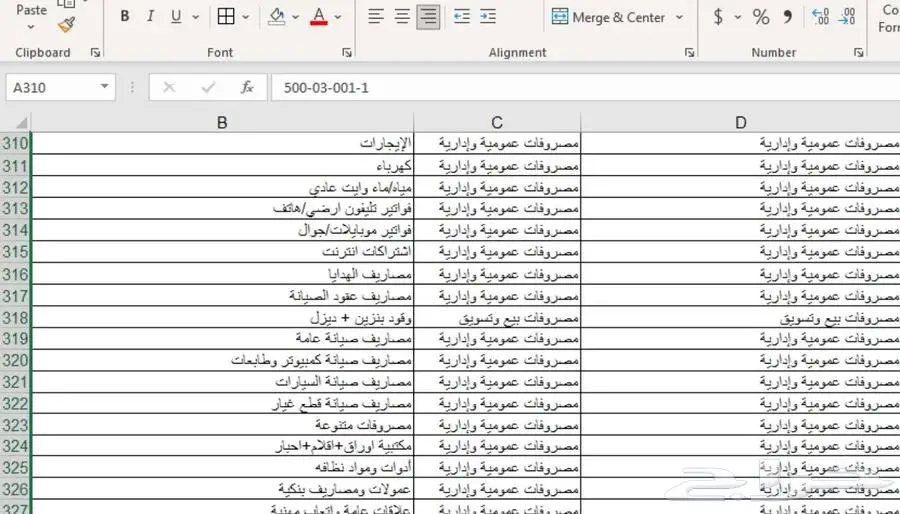Click the Enter checkmark icon in formula bar
This screenshot has height=514, width=900.
tap(208, 87)
